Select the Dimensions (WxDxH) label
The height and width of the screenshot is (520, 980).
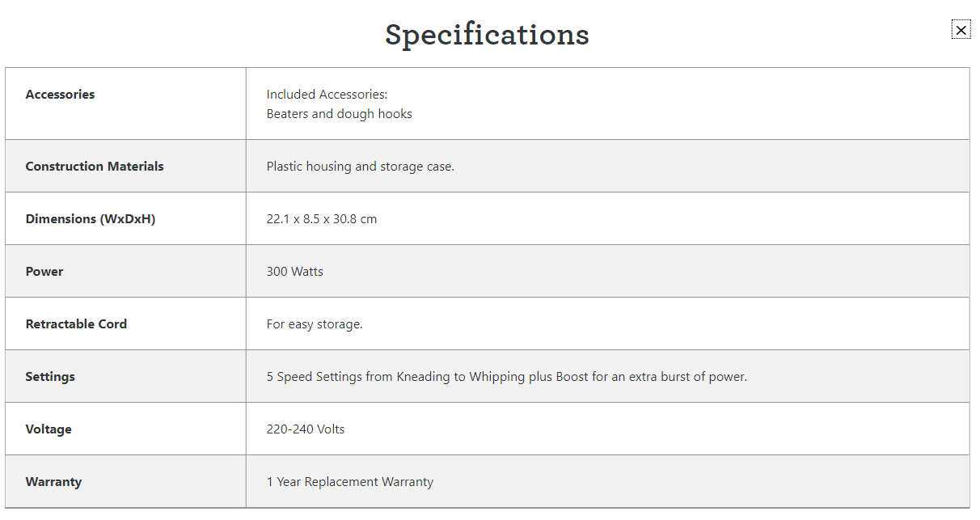click(90, 219)
